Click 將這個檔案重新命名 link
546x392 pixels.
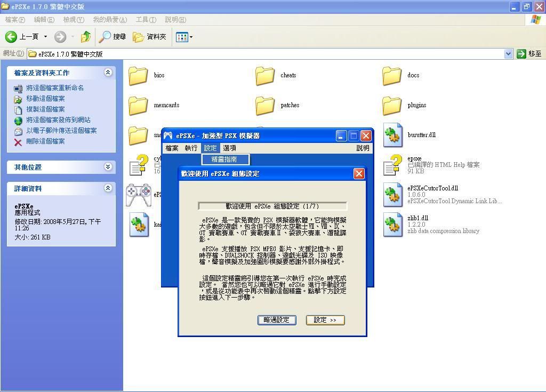(x=55, y=88)
